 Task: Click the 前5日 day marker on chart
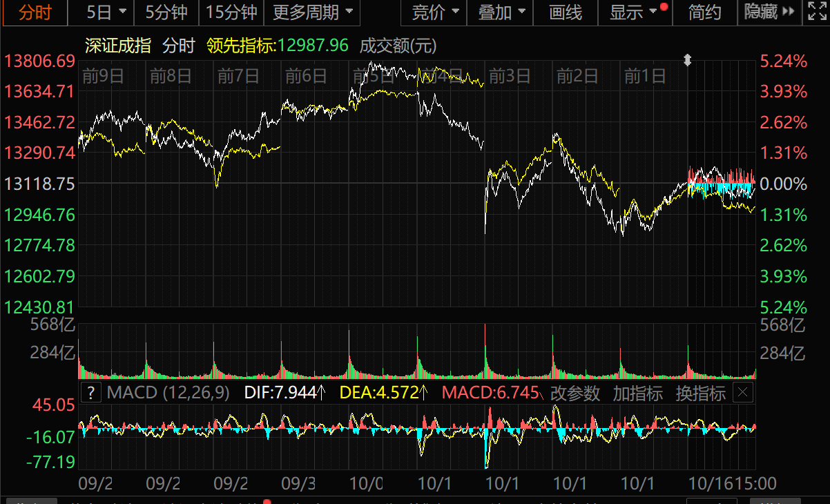click(x=373, y=76)
